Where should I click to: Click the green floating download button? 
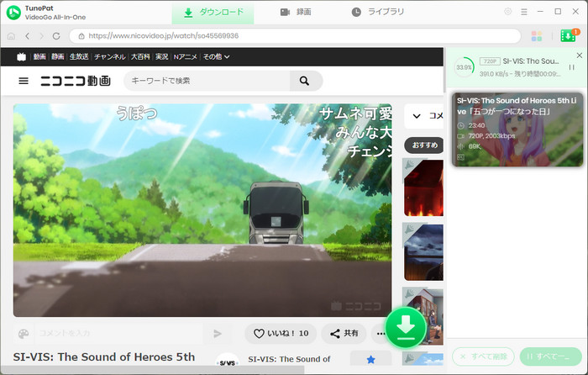coord(406,328)
